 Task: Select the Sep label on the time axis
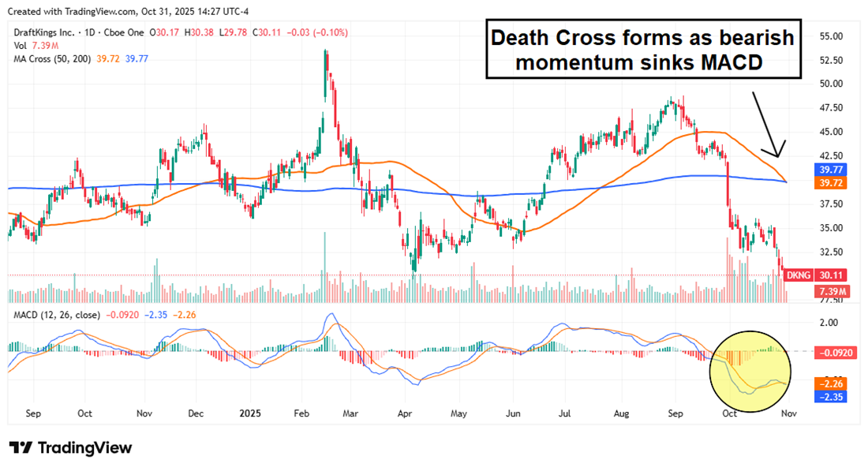tap(32, 413)
